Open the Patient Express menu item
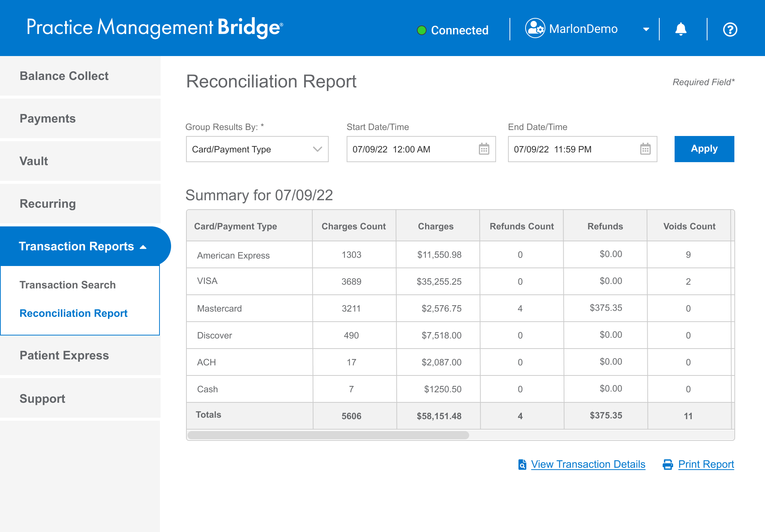The height and width of the screenshot is (532, 765). coord(64,355)
